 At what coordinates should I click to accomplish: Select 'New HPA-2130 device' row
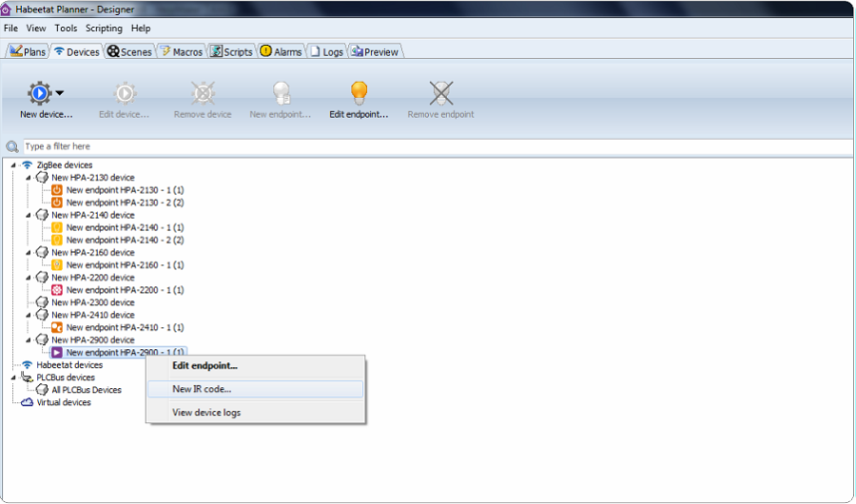click(x=93, y=178)
